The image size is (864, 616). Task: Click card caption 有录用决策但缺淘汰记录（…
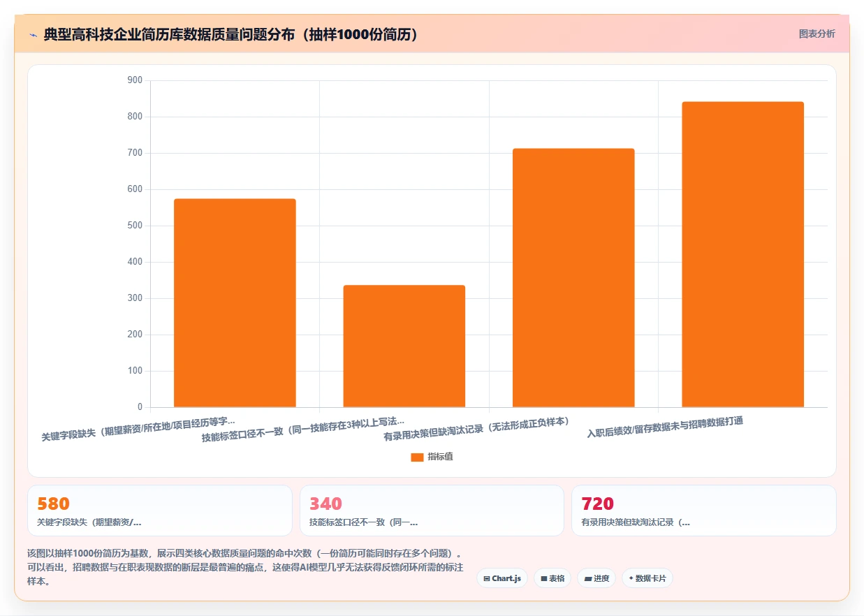636,522
